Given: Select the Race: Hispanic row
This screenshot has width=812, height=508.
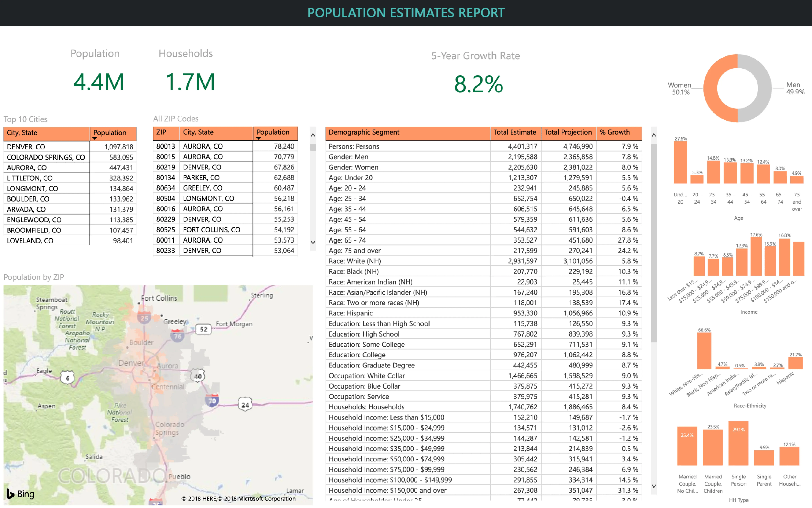Looking at the screenshot, I should pyautogui.click(x=484, y=313).
